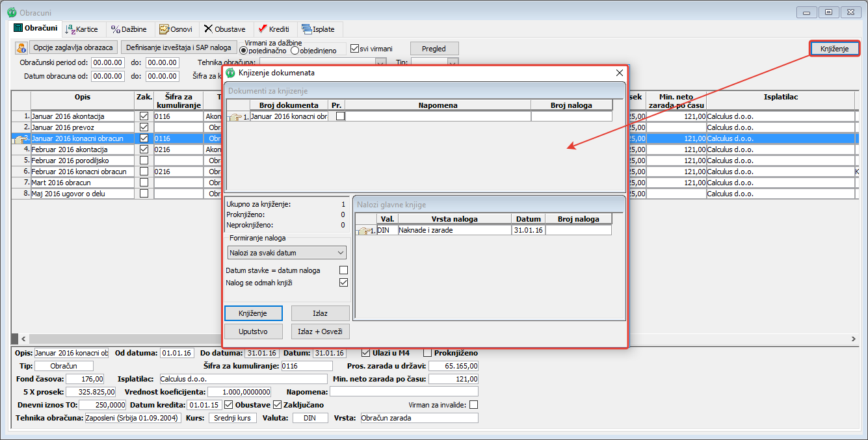Click the hand pointer icon in Nalozi glavne knjige row

(x=365, y=230)
